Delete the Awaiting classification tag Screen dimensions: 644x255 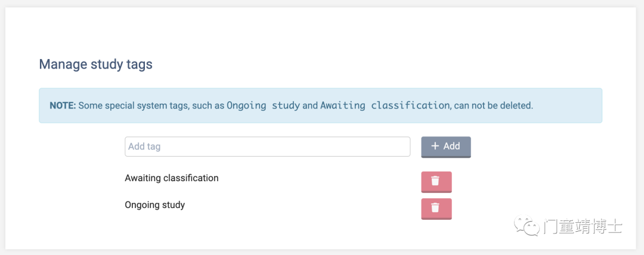click(436, 182)
